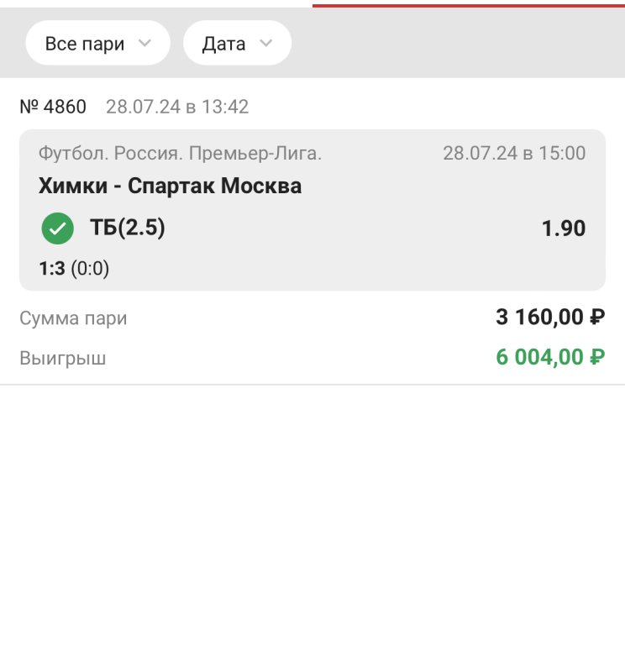
Task: Open the match "Химки - Спартак Москва"
Action: tap(170, 186)
